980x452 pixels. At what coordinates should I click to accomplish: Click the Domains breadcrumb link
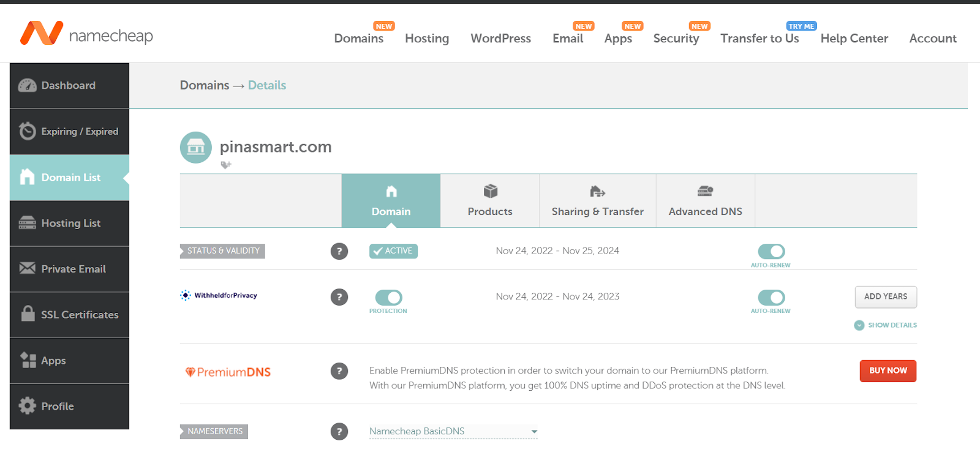(x=205, y=85)
